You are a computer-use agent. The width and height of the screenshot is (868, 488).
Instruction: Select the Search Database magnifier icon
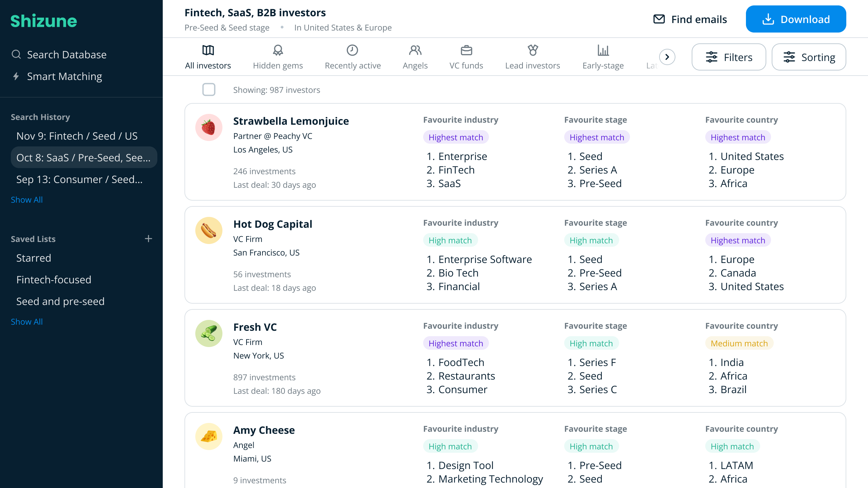[16, 54]
